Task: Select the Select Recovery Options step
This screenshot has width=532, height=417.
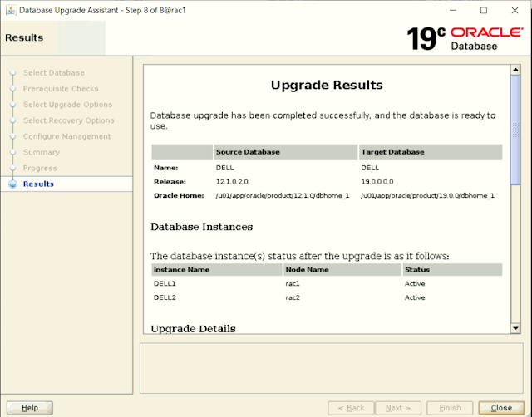Action: (68, 120)
